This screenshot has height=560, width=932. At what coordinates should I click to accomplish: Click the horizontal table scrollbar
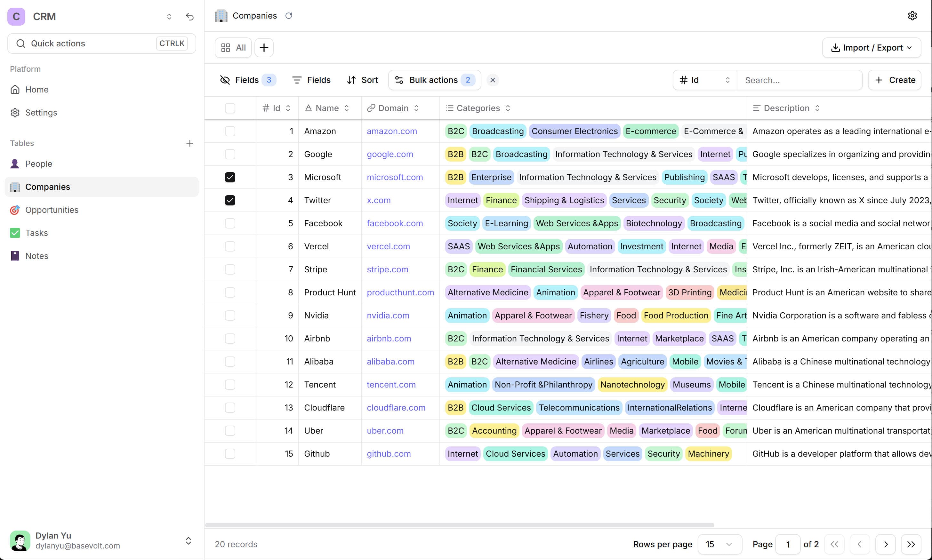coord(459,525)
